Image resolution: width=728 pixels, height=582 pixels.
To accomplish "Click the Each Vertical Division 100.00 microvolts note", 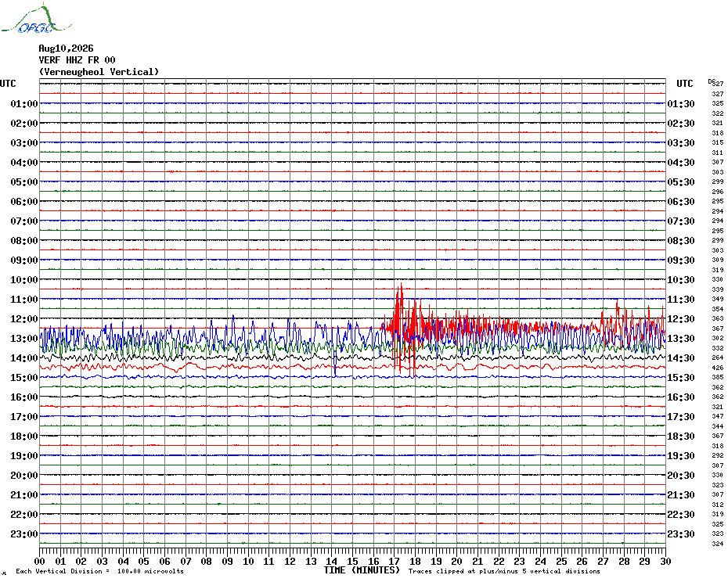I will point(100,571).
